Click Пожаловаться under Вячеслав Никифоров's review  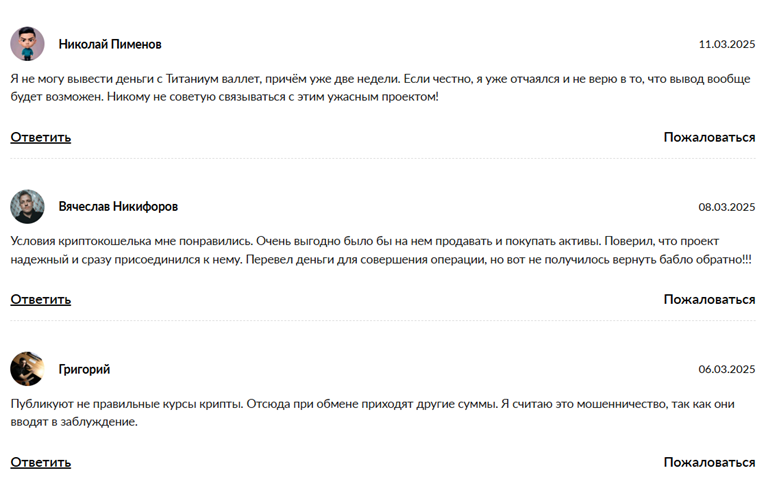pos(709,299)
